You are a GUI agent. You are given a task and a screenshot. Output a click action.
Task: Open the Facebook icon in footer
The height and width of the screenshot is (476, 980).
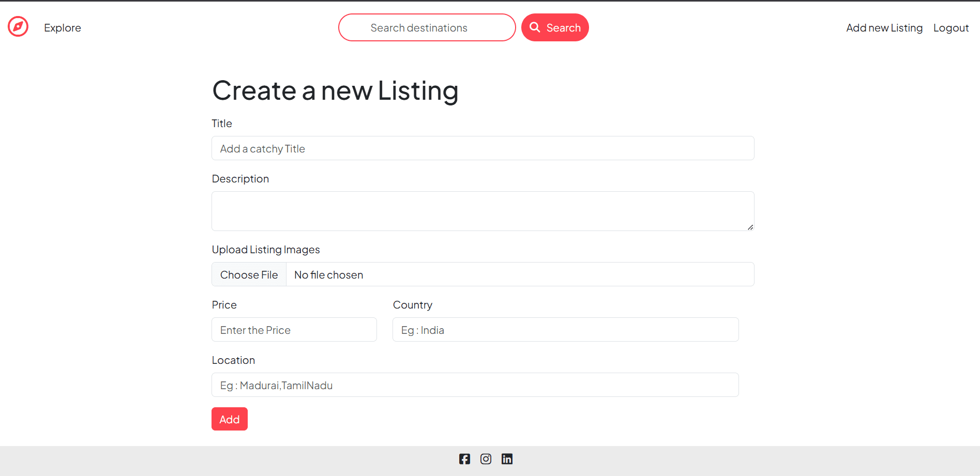pyautogui.click(x=464, y=459)
